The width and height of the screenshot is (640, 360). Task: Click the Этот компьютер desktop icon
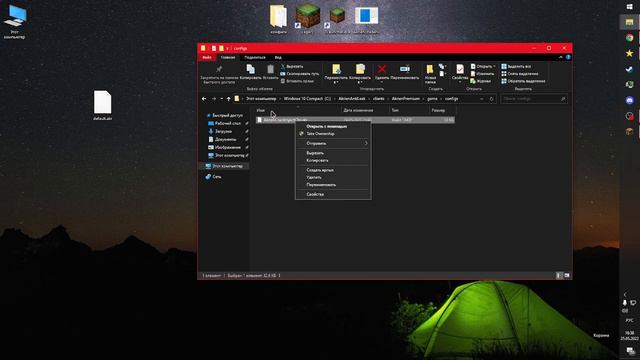tap(15, 21)
